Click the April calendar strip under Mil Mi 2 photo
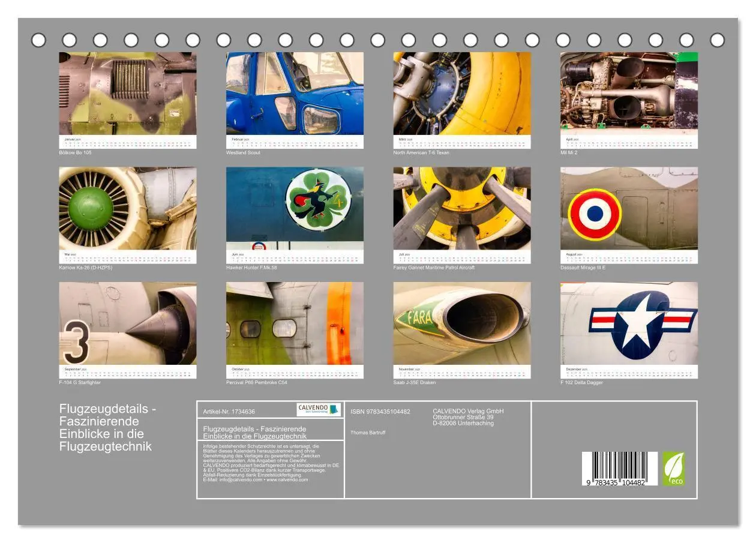The image size is (756, 543). click(629, 142)
